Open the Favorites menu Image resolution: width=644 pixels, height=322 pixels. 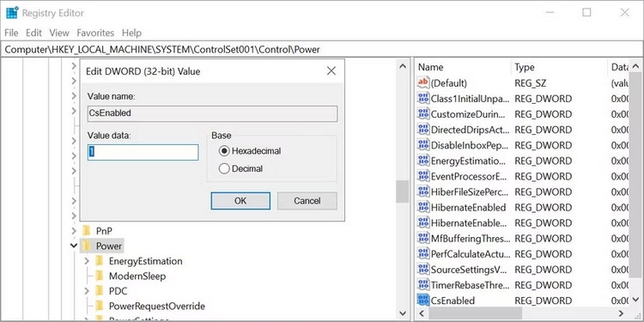pyautogui.click(x=95, y=33)
